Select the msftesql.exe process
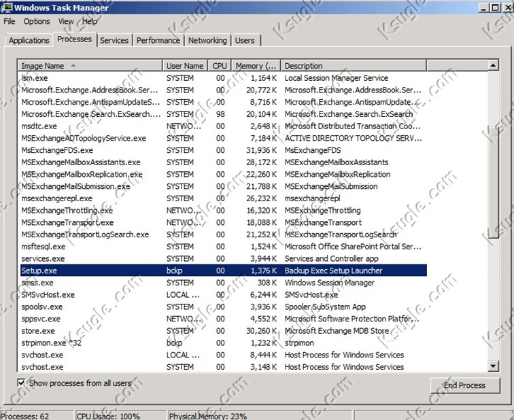Screen dimensions: 514x420 point(223,247)
